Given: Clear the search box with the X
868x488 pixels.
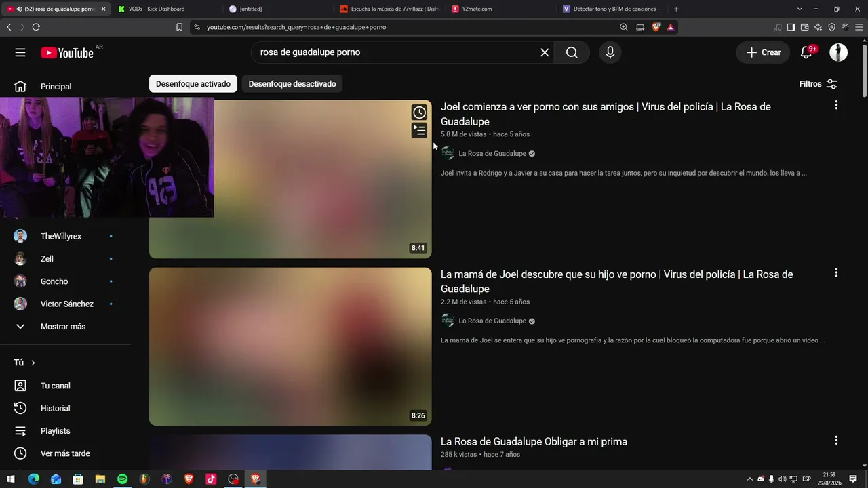Looking at the screenshot, I should coord(545,52).
